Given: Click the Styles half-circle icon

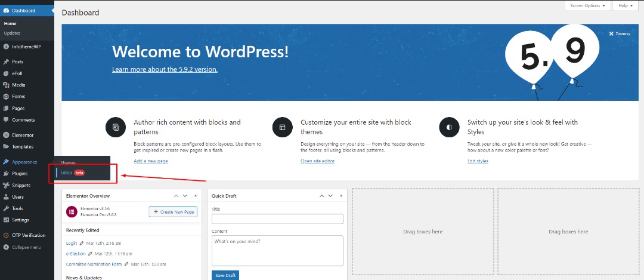Looking at the screenshot, I should [449, 127].
